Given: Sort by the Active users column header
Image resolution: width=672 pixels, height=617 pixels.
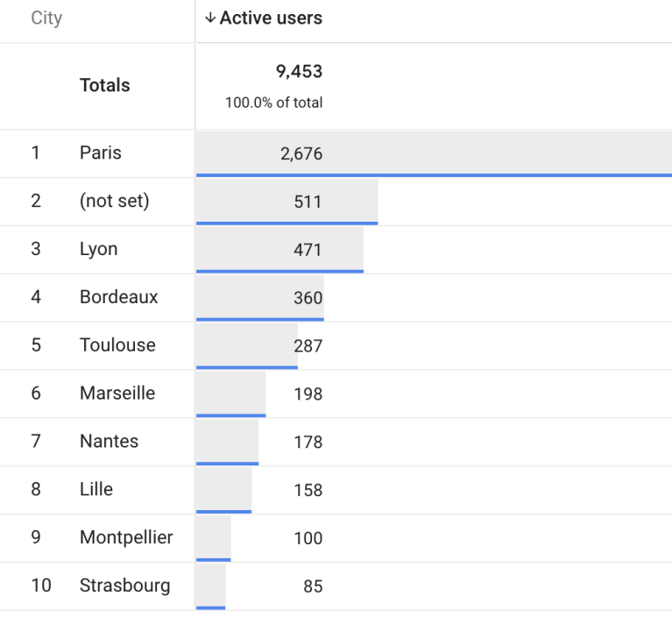Looking at the screenshot, I should [x=271, y=18].
